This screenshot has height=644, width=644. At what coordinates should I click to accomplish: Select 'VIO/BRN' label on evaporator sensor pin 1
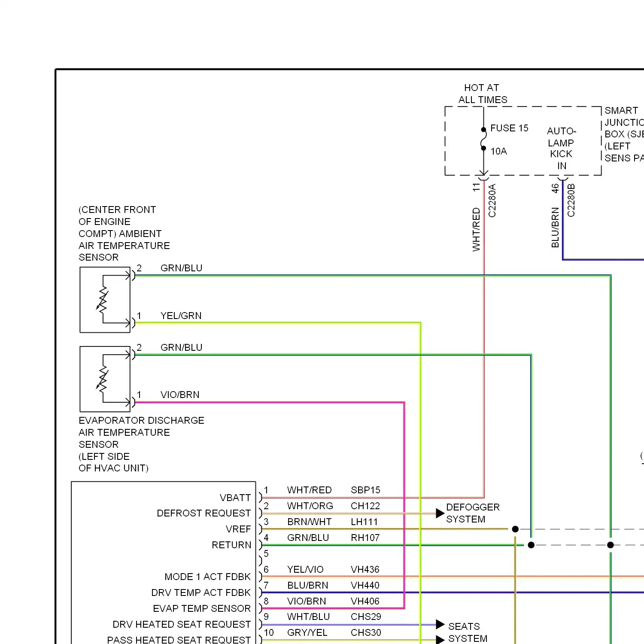180,395
